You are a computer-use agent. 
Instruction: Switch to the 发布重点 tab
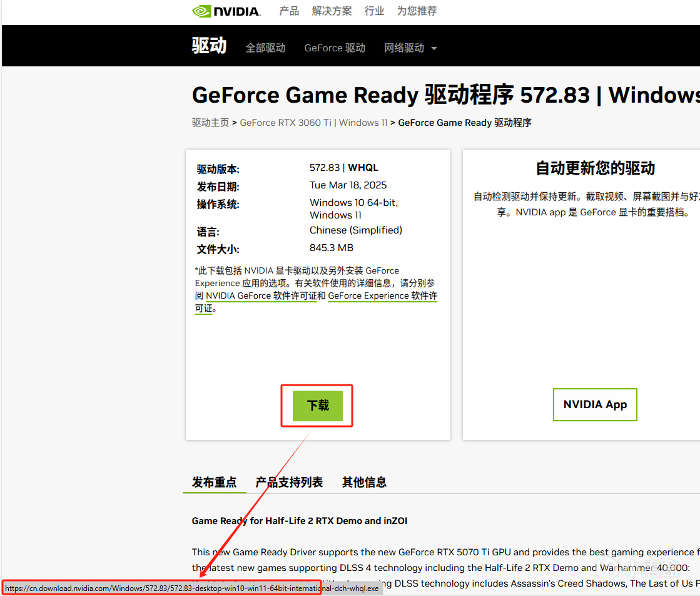tap(215, 482)
